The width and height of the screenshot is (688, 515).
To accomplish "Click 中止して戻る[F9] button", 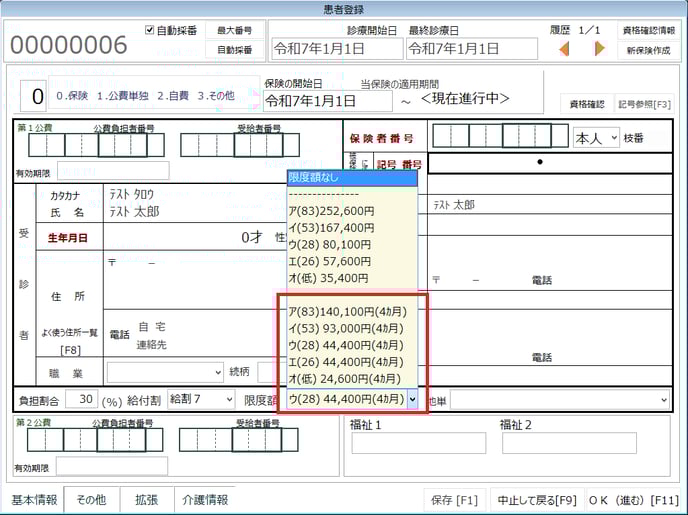I will (x=536, y=499).
